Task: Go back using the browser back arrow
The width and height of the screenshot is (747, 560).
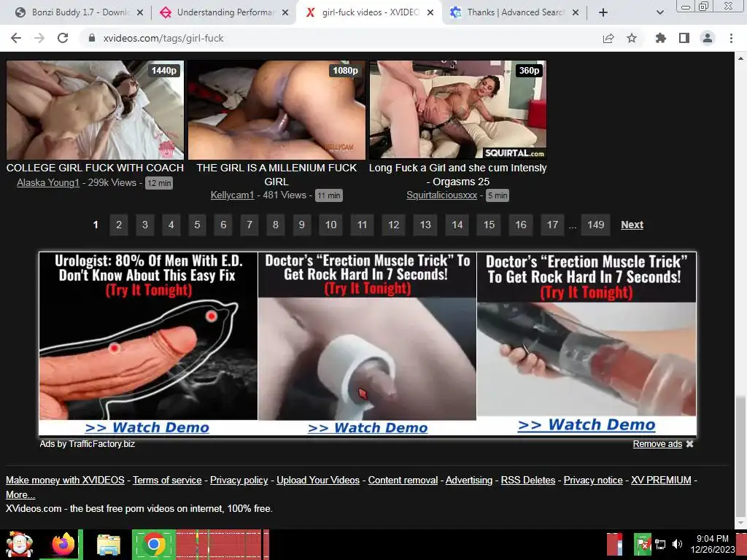Action: coord(16,38)
